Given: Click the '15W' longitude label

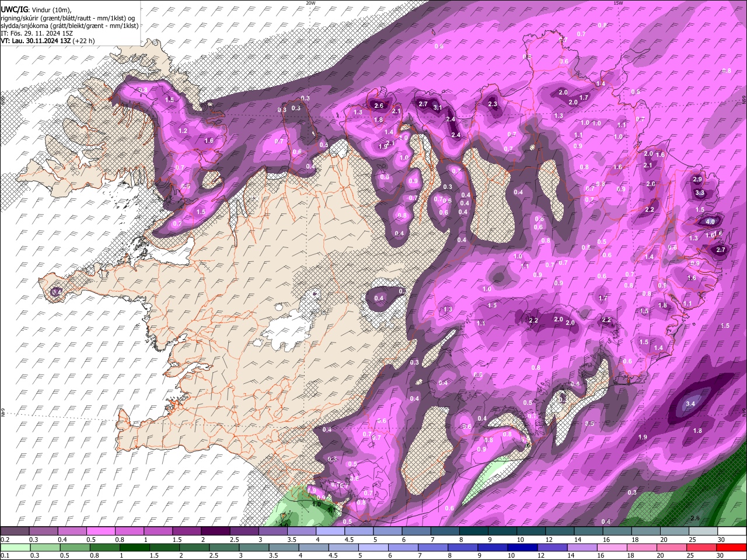Looking at the screenshot, I should tap(618, 3).
